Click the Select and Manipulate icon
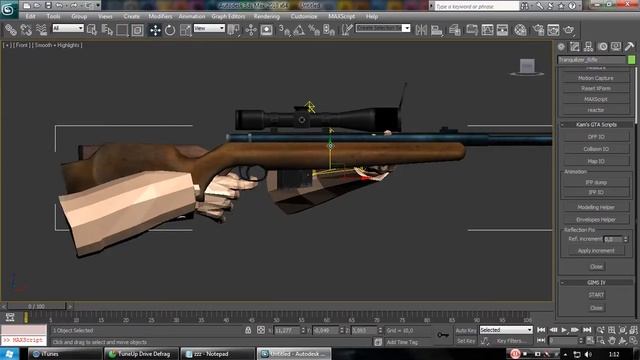 (x=251, y=30)
